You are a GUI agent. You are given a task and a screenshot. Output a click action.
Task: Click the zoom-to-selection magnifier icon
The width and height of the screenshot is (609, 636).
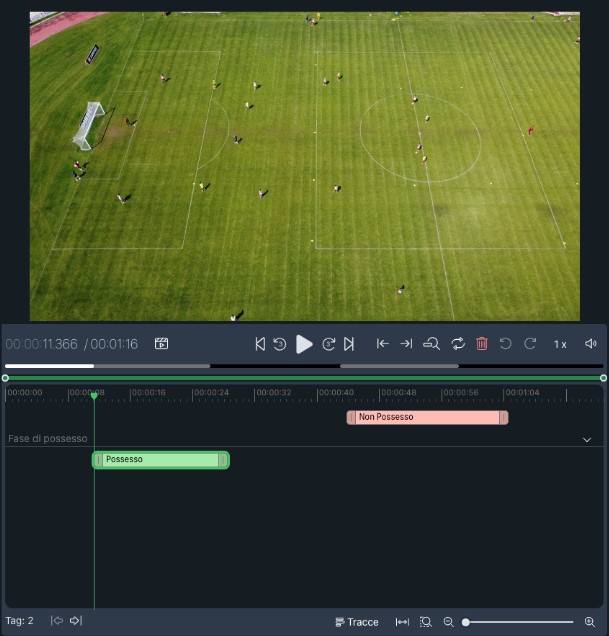click(431, 344)
